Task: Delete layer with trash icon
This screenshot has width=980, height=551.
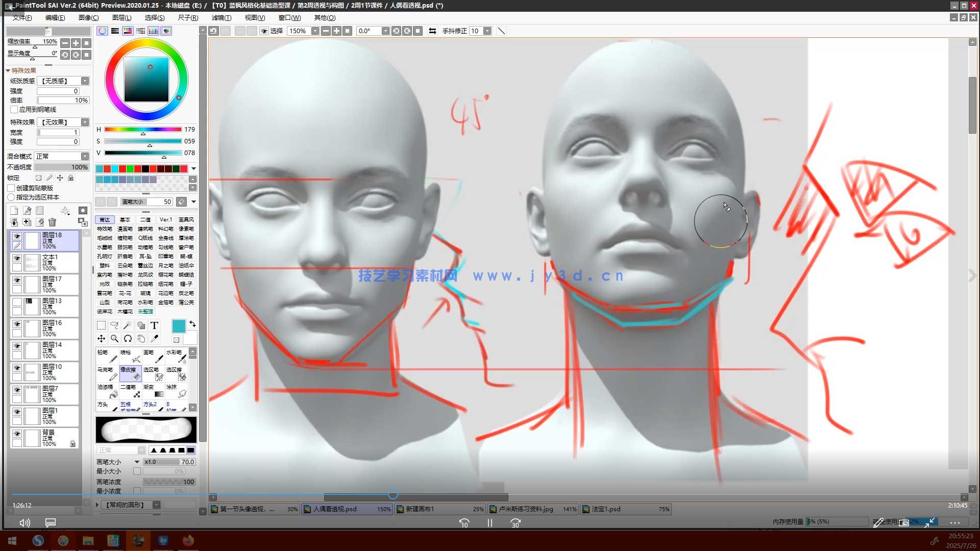Action: click(52, 222)
